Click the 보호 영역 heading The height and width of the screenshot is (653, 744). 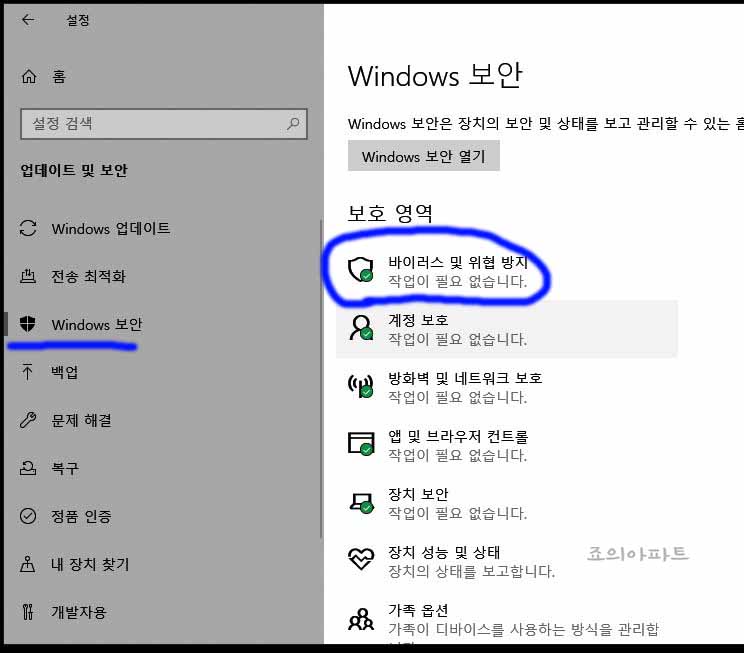point(390,214)
